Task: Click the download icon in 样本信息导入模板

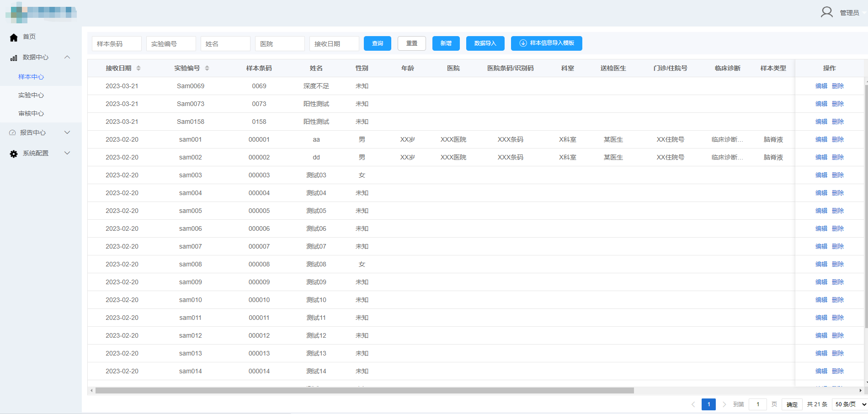Action: point(523,43)
